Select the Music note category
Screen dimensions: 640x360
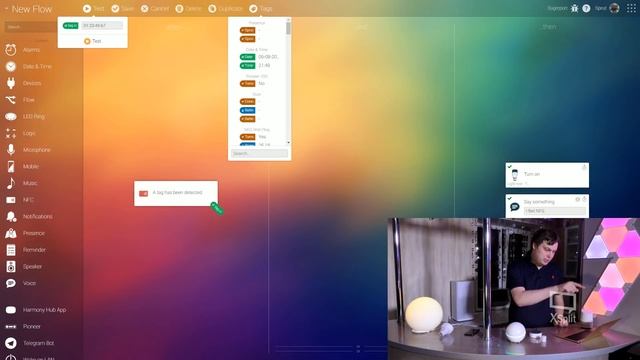[x=11, y=183]
